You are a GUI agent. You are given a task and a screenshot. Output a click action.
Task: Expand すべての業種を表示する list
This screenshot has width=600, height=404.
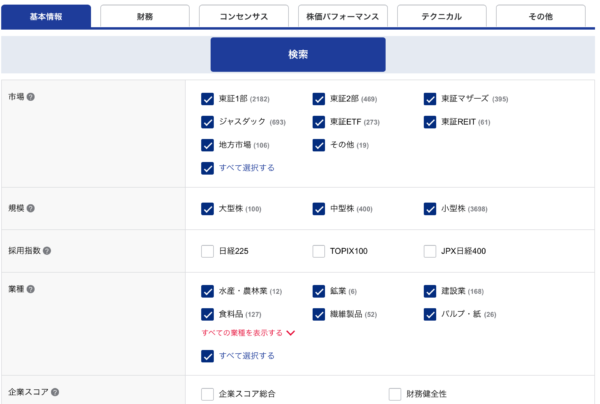coord(248,333)
